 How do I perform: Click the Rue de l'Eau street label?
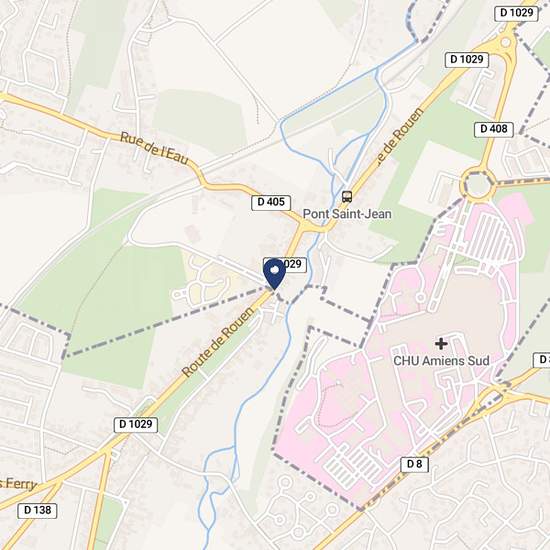click(x=154, y=148)
